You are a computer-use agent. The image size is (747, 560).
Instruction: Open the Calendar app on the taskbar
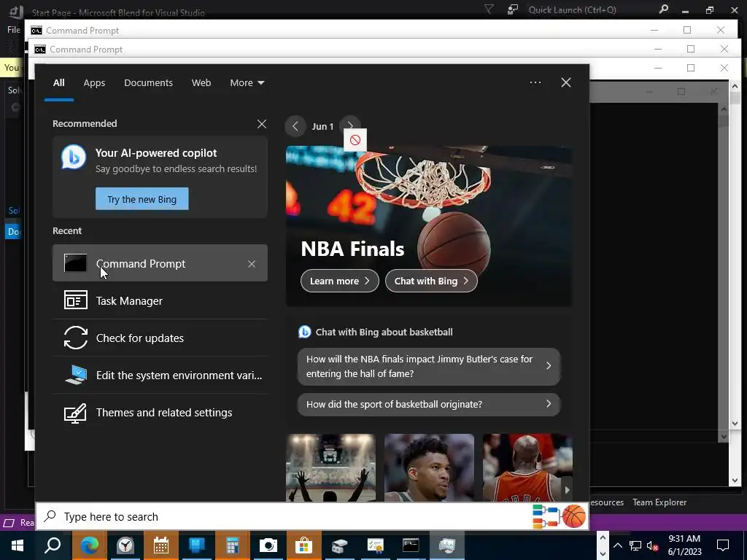(x=160, y=545)
